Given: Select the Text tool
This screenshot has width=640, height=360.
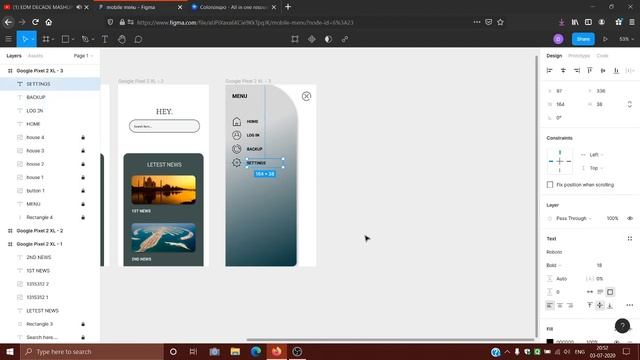Looking at the screenshot, I should click(x=104, y=39).
